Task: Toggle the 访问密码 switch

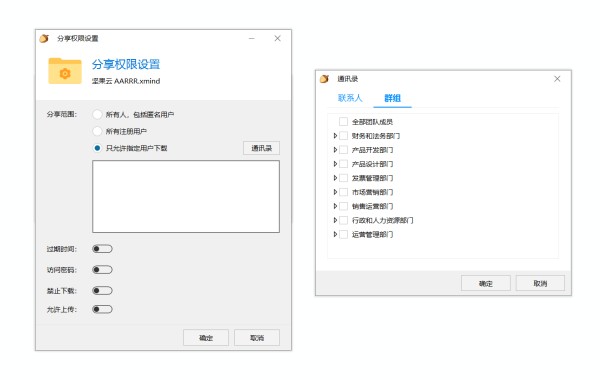Action: pos(102,270)
